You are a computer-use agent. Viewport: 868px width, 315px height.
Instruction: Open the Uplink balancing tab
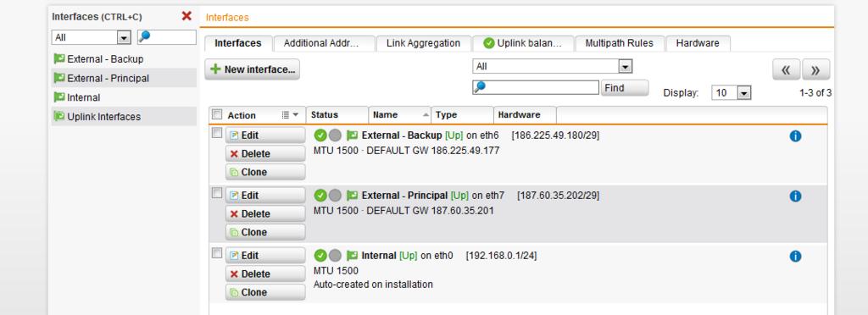pyautogui.click(x=523, y=43)
